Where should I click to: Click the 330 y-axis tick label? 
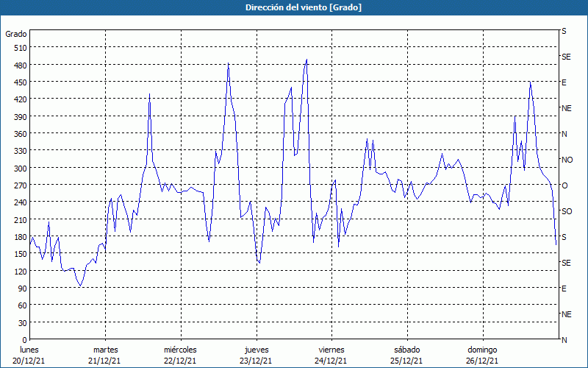[21, 152]
